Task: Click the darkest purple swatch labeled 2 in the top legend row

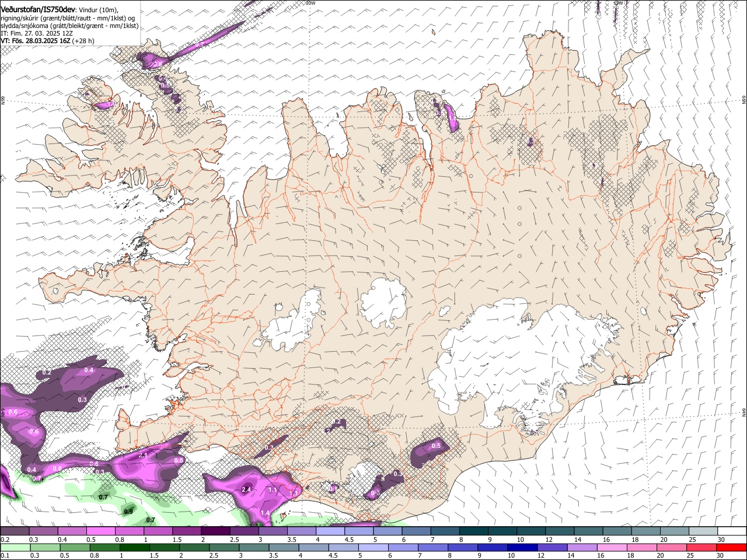Action: coord(215,531)
